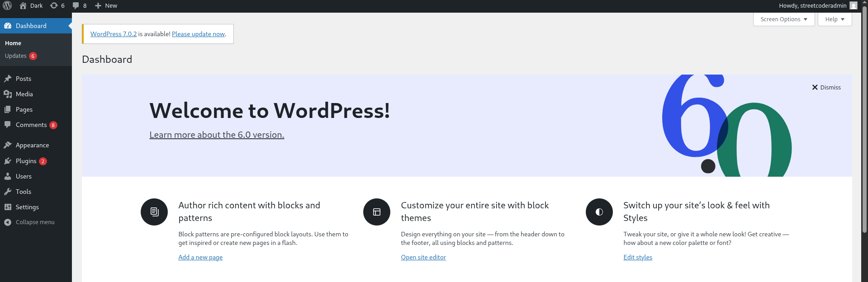Click the WordPress 7.0.2 link
Image resolution: width=868 pixels, height=282 pixels.
[x=114, y=34]
